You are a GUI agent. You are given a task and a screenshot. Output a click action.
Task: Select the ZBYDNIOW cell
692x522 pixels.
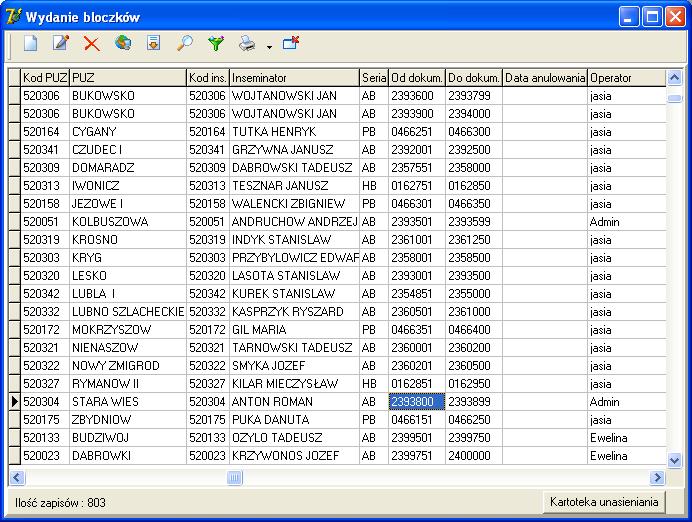(x=128, y=420)
